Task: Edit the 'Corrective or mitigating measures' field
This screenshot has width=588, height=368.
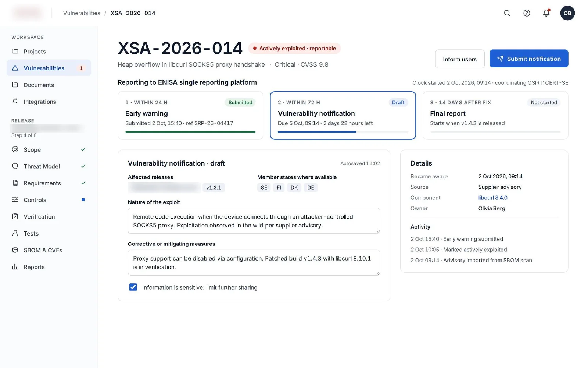Action: point(254,262)
